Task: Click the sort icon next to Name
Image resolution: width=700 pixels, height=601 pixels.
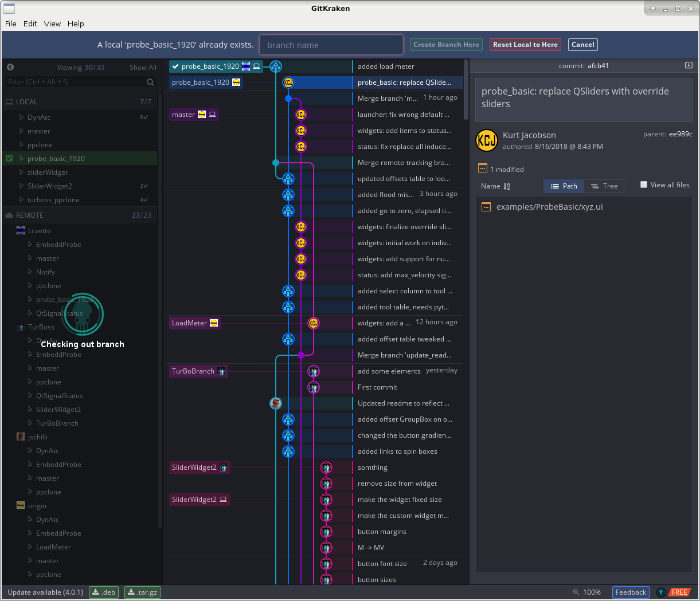Action: coord(507,186)
